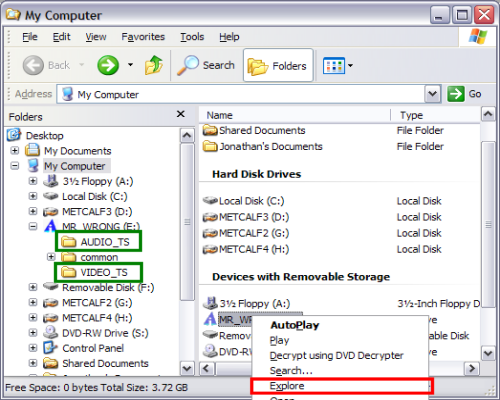Click the green Go arrow button

(x=456, y=94)
